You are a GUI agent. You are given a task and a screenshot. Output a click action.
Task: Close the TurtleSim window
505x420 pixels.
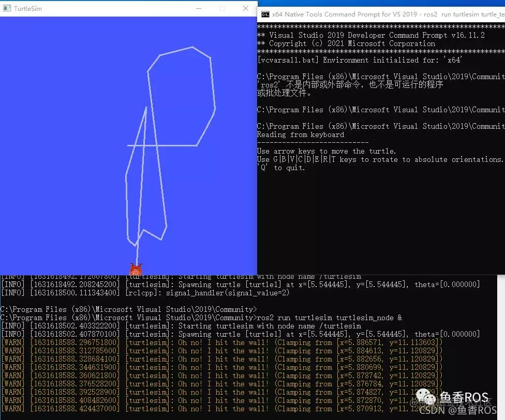point(246,8)
